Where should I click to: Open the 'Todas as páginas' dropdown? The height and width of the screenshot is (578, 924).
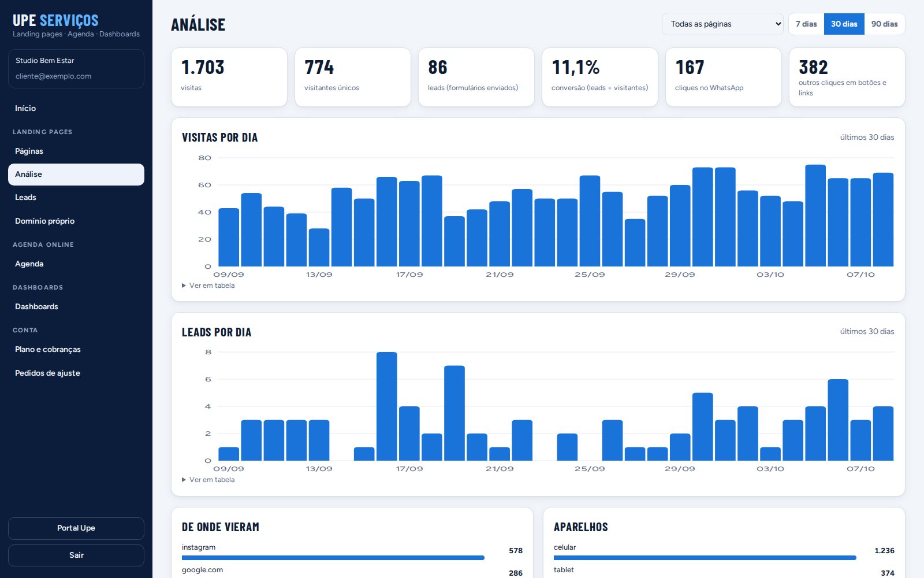(x=722, y=24)
